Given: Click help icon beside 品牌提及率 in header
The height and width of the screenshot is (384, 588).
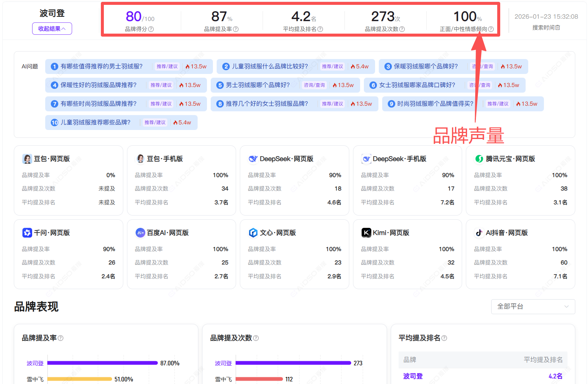Looking at the screenshot, I should (x=236, y=29).
